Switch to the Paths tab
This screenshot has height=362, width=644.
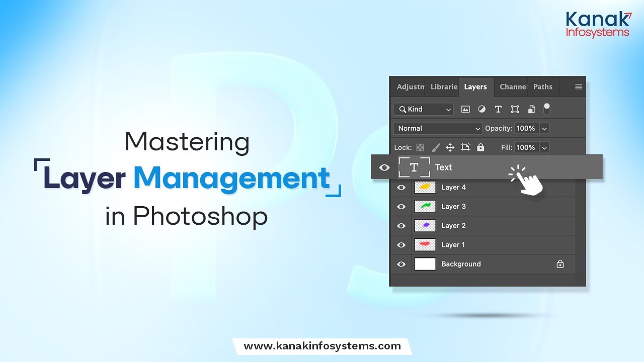pyautogui.click(x=543, y=86)
